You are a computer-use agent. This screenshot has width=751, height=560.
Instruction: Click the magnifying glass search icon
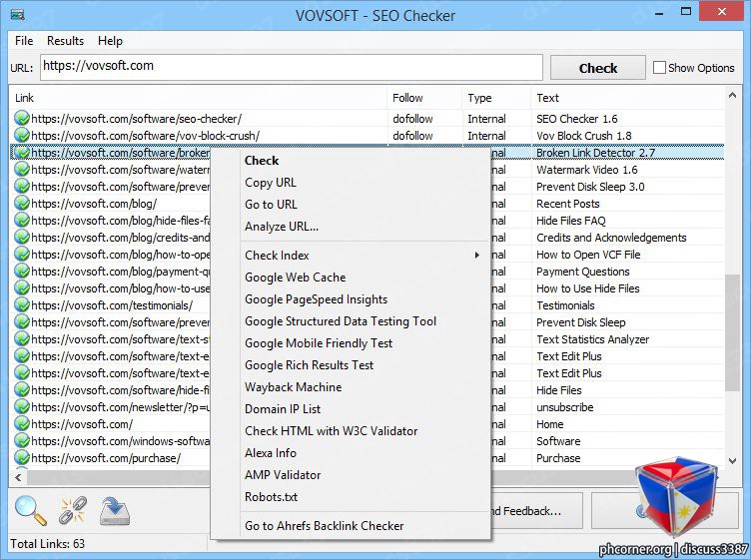click(31, 510)
